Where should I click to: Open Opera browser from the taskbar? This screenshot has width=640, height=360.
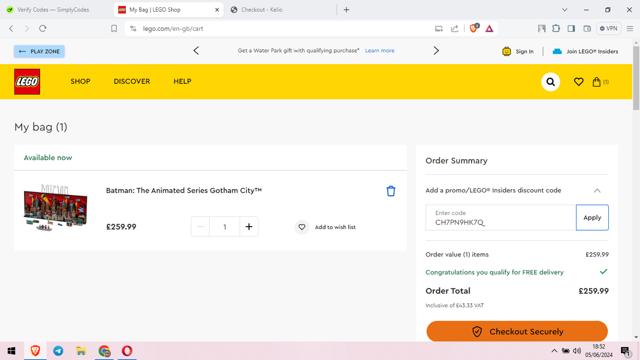[127, 351]
